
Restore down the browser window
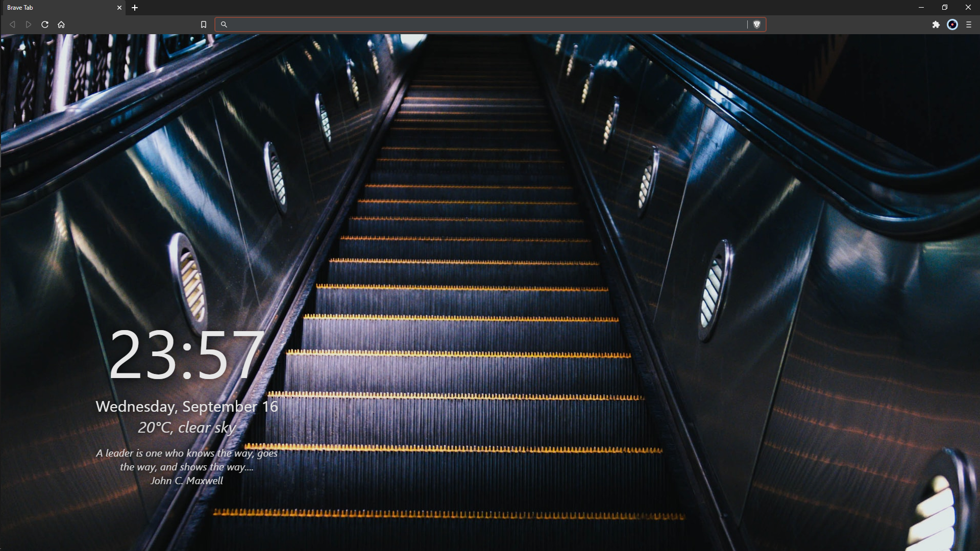(x=945, y=8)
